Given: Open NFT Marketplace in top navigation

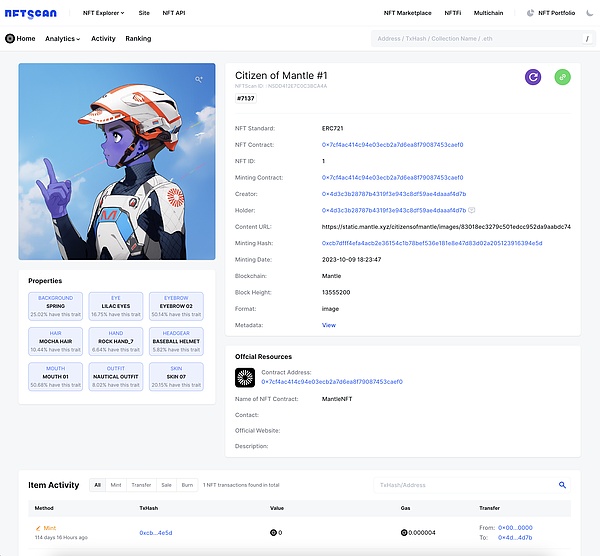Looking at the screenshot, I should click(407, 13).
